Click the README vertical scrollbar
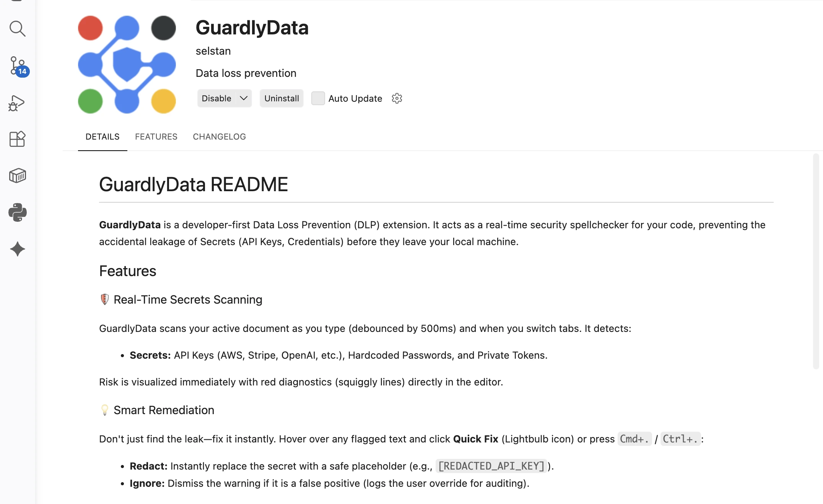This screenshot has width=823, height=504. [816, 261]
